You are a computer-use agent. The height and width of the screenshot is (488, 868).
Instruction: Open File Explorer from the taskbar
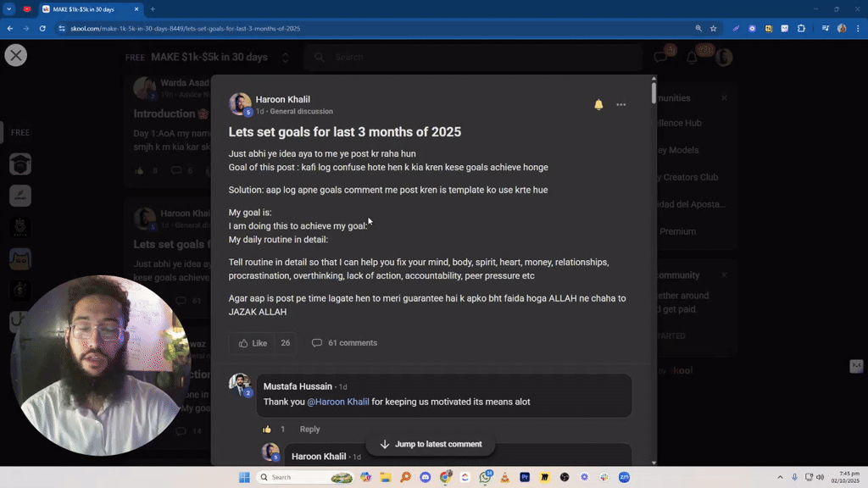click(386, 477)
